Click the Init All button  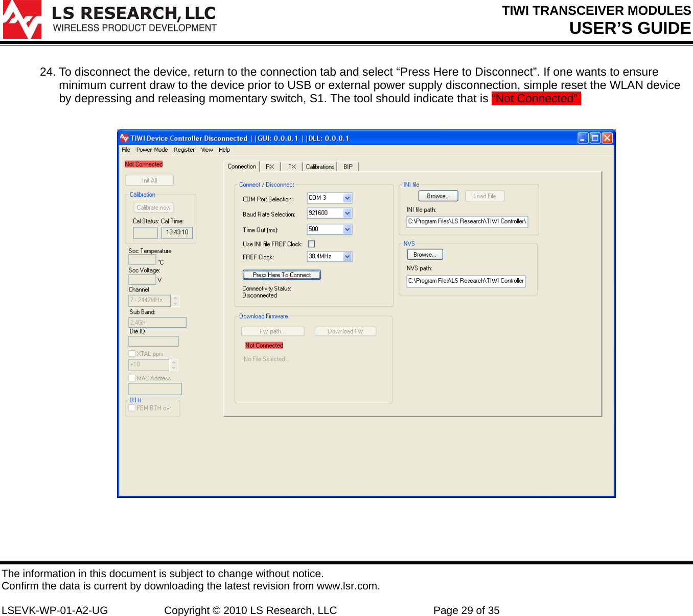click(150, 180)
